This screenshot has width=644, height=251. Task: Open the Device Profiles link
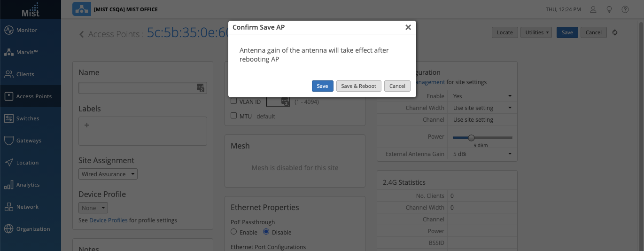pyautogui.click(x=109, y=220)
